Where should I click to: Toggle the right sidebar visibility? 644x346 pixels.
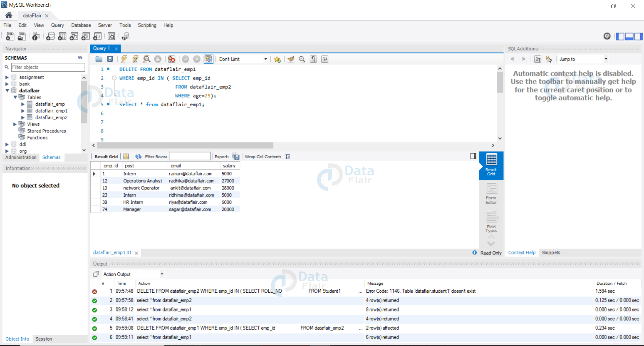[638, 36]
